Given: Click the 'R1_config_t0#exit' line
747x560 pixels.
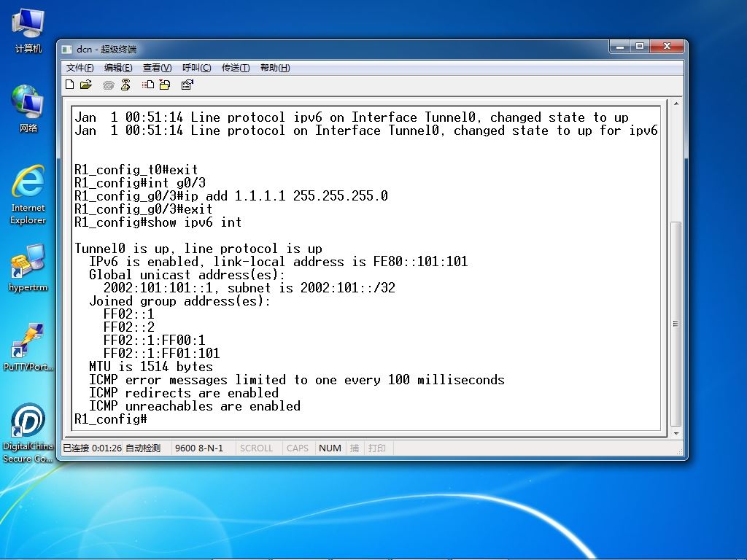Looking at the screenshot, I should 136,170.
